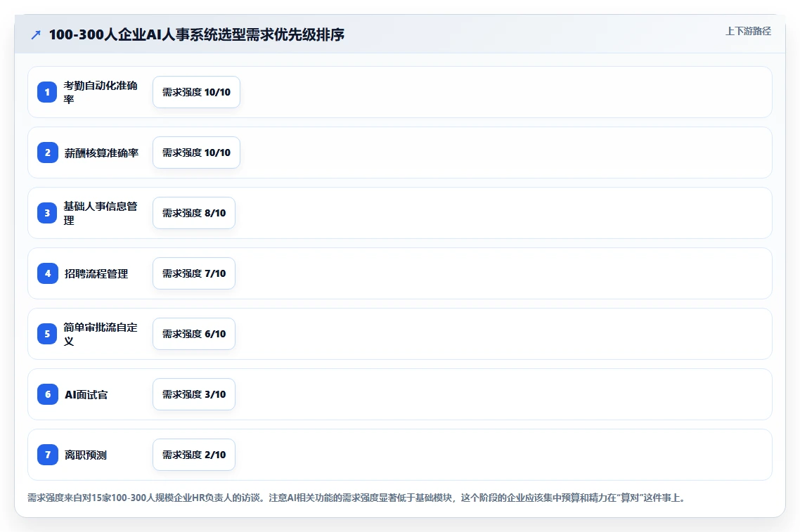This screenshot has height=532, width=800.
Task: Click the 需求强度 7/10 chip
Action: pos(194,273)
